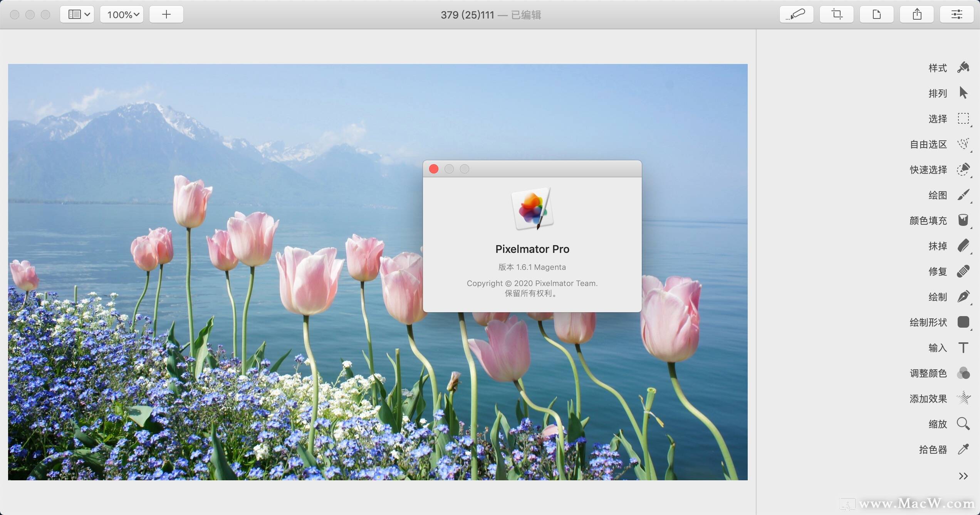Select the 输入 text tool
This screenshot has height=515, width=980.
point(963,347)
